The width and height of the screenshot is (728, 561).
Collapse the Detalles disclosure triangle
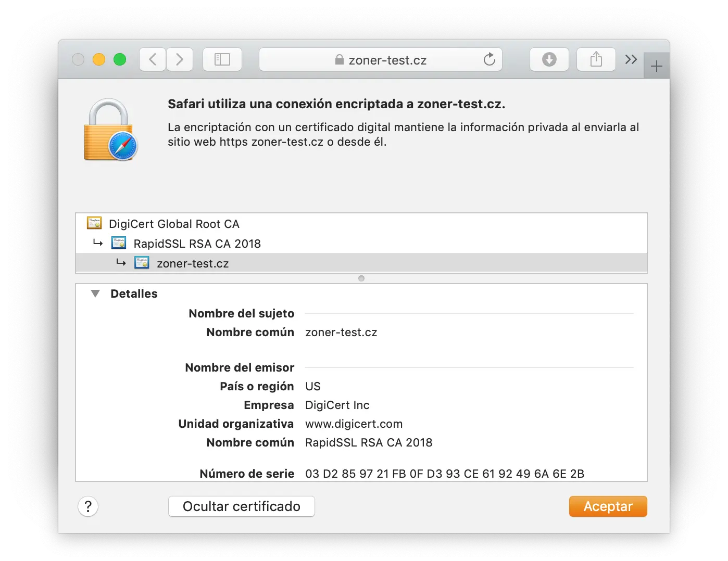95,294
